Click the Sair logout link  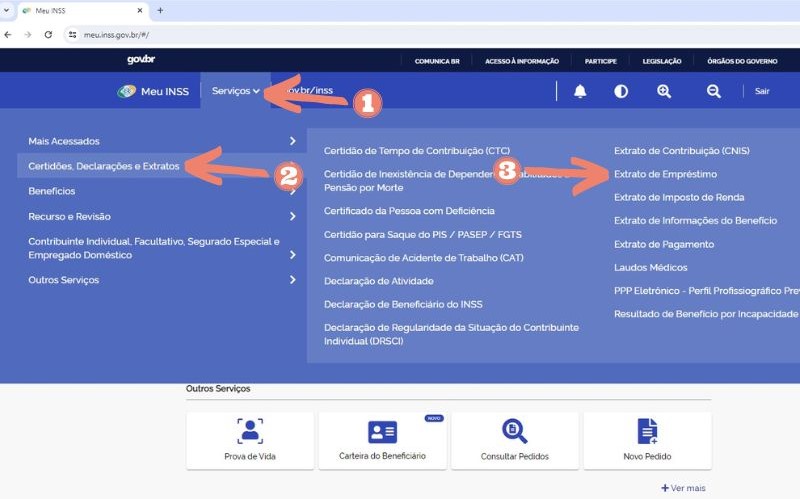762,91
